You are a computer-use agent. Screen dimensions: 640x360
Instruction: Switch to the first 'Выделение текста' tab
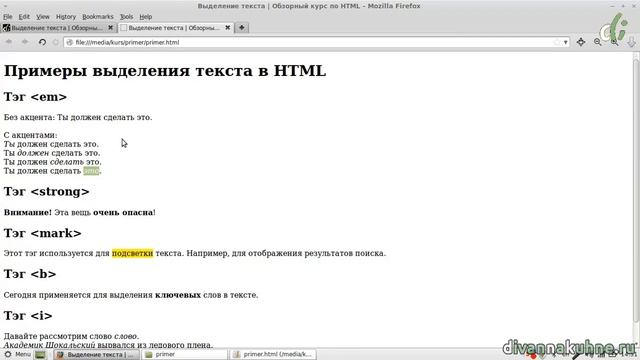58,28
